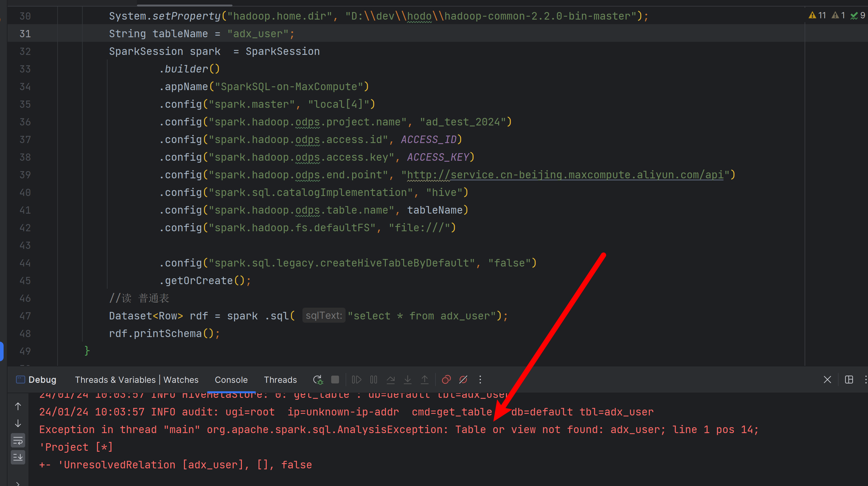Click the "ad_test_2024" project name string
Image resolution: width=868 pixels, height=486 pixels.
tap(463, 122)
